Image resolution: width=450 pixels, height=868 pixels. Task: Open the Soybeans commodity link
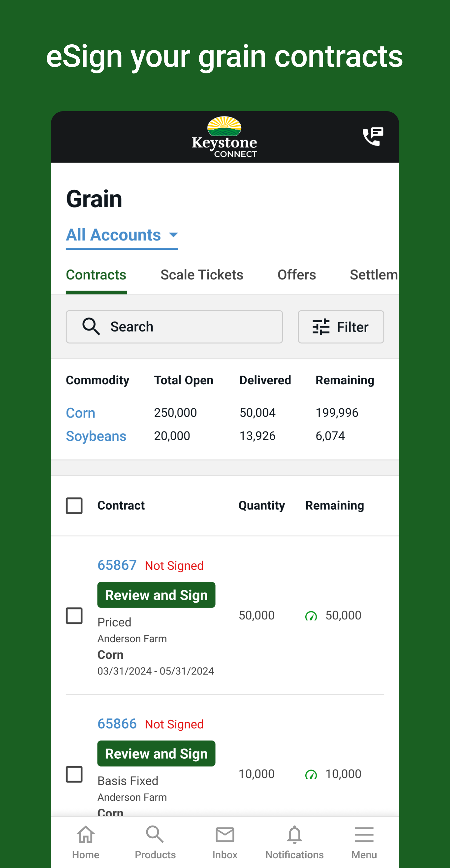tap(96, 436)
